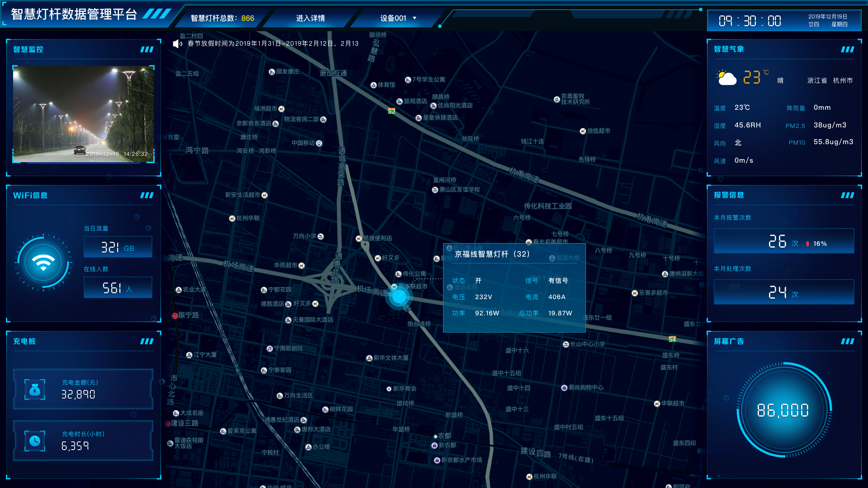The height and width of the screenshot is (488, 868).
Task: Open 进入详情 tab in header
Action: coord(310,18)
